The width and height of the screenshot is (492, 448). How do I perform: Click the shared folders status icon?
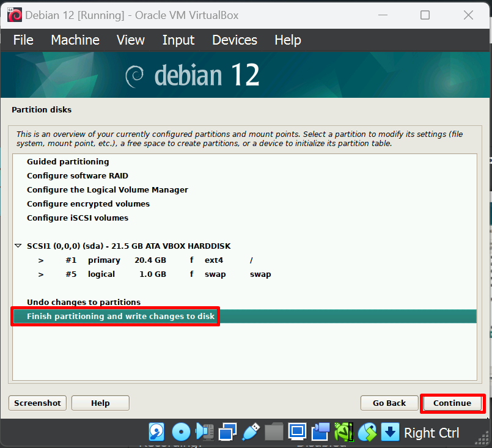click(x=274, y=432)
